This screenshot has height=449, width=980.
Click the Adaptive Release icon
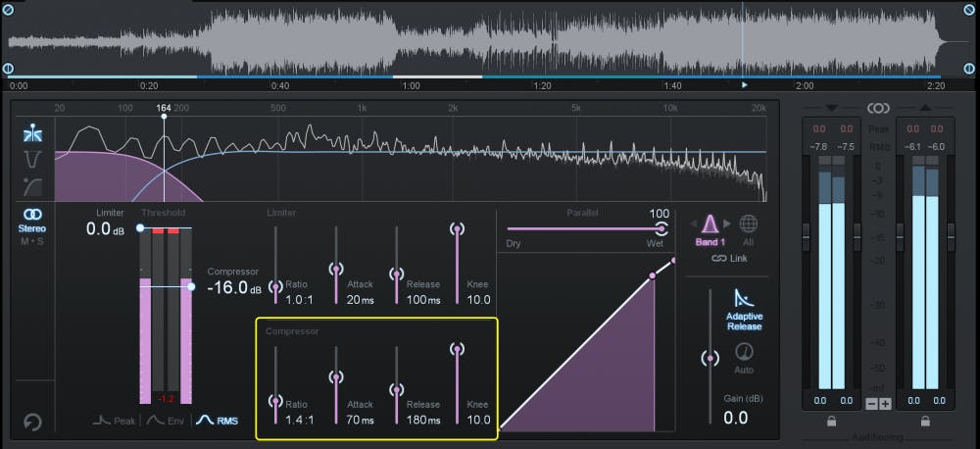point(744,299)
